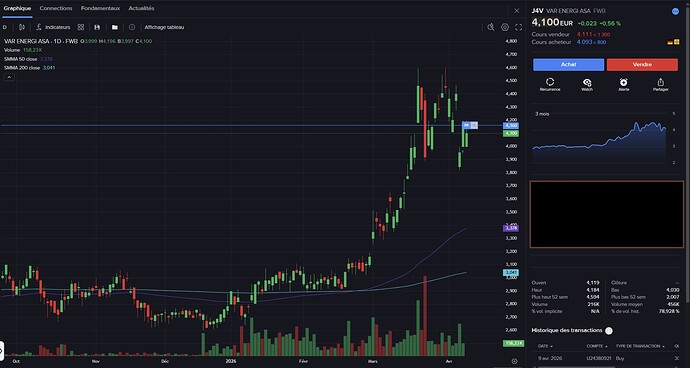This screenshot has width=690, height=368.
Task: Open the chart layout grid selector
Action: pyautogui.click(x=81, y=27)
